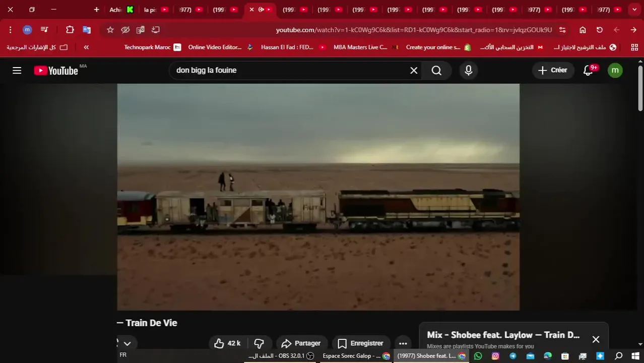Focus the address bar URL
The width and height of the screenshot is (644, 363).
[x=414, y=30]
